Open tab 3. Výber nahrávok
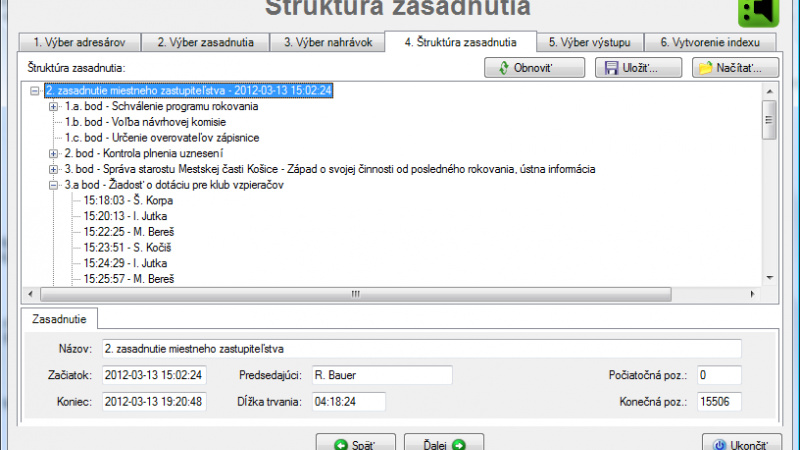 pyautogui.click(x=328, y=42)
